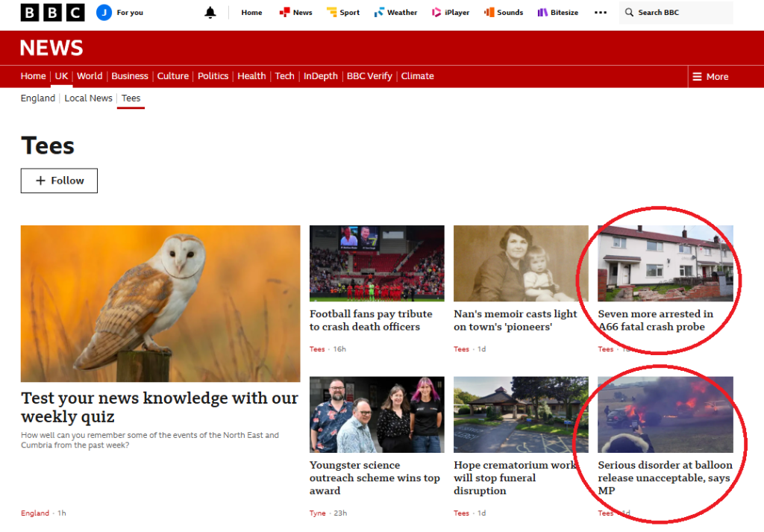Click the NEWS banner heading

coord(51,48)
